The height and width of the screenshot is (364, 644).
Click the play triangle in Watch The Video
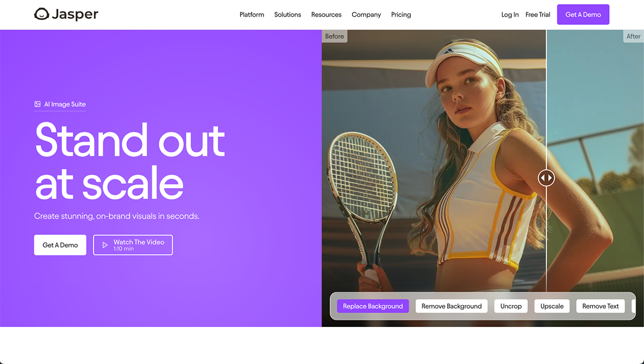105,245
